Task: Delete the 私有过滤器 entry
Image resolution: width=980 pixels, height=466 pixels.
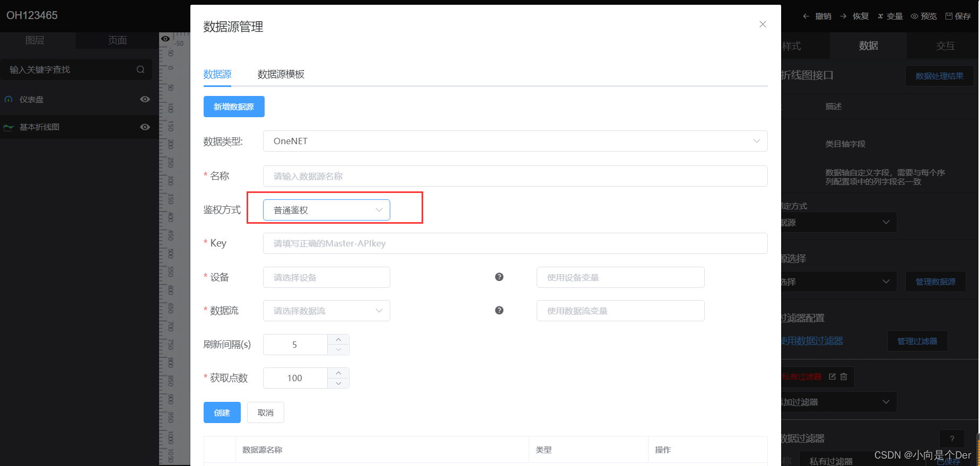Action: pyautogui.click(x=844, y=376)
